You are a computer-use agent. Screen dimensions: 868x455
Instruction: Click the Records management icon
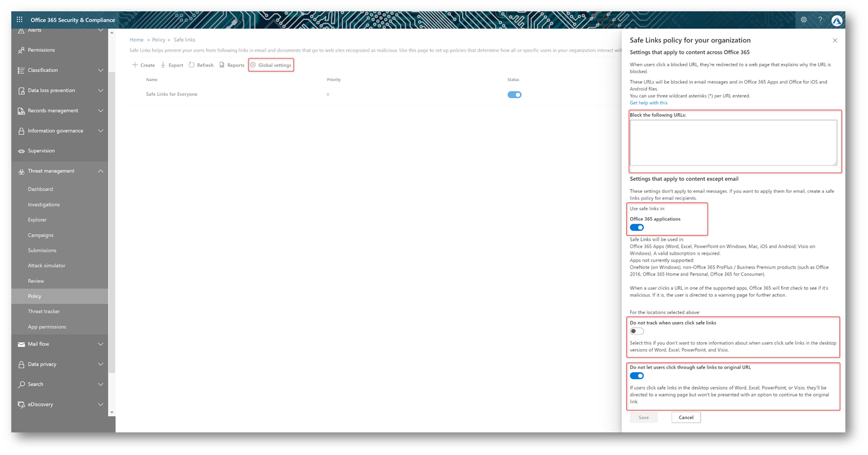[x=21, y=111]
